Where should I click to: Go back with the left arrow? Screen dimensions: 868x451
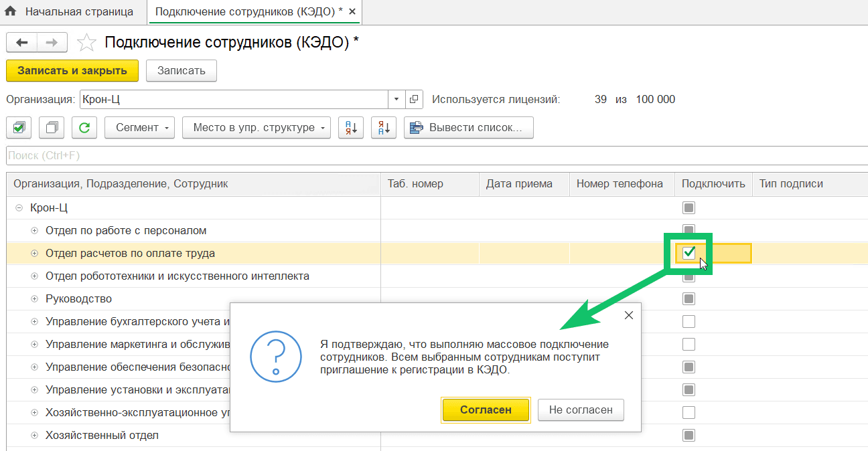coord(22,43)
